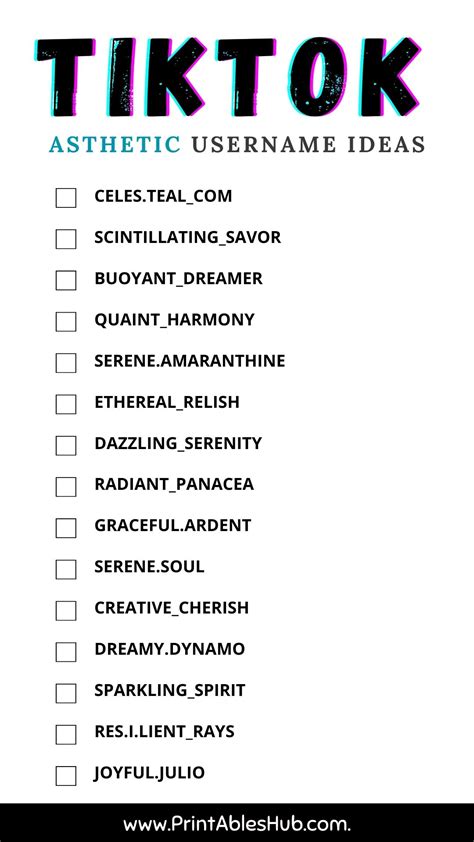Image resolution: width=474 pixels, height=842 pixels.
Task: Tick the box beside SCINTILLATING_SAVOR
Action: 66,239
